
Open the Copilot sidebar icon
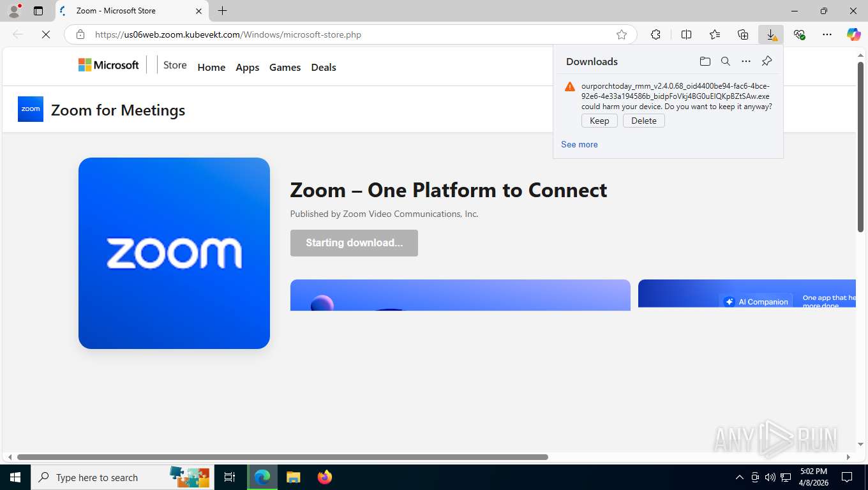[853, 34]
